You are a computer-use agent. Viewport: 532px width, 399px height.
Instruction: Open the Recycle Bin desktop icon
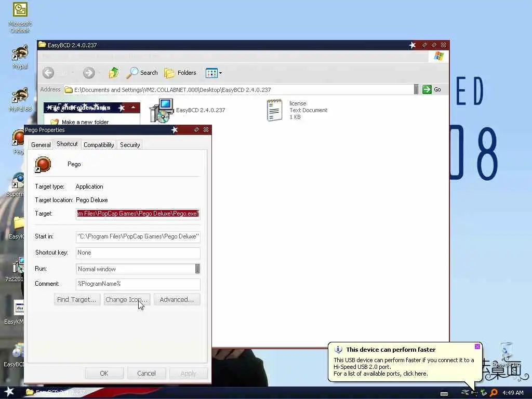pyautogui.click(x=506, y=354)
